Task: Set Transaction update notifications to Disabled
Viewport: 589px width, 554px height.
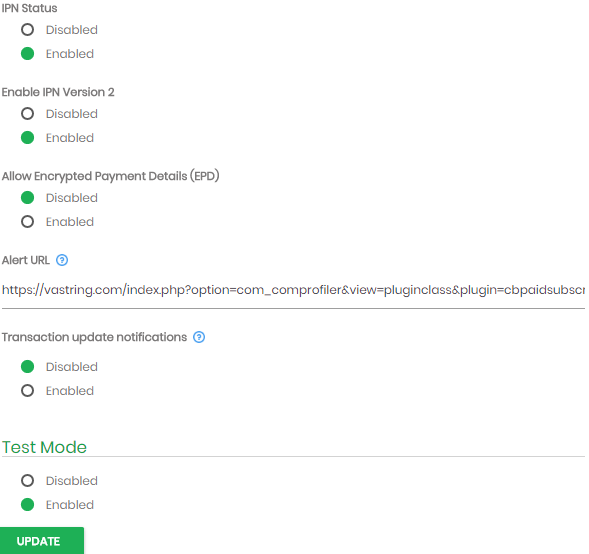Action: point(27,367)
